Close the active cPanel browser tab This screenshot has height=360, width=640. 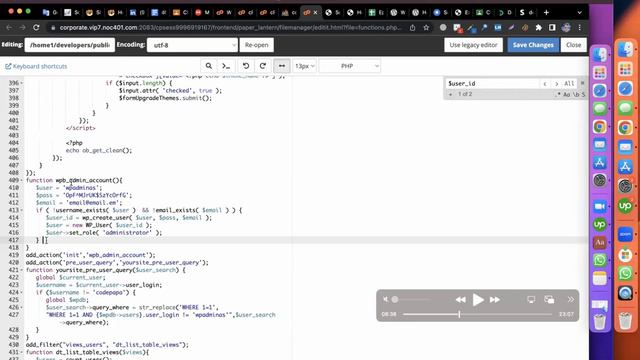[315, 13]
